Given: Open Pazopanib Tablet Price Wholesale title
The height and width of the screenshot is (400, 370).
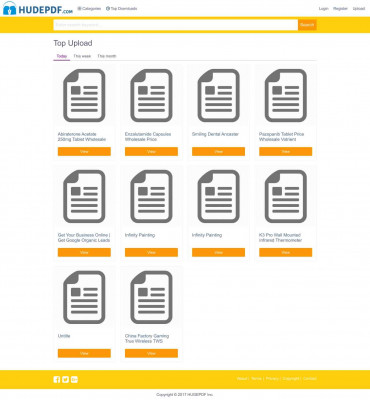Looking at the screenshot, I should tap(281, 137).
